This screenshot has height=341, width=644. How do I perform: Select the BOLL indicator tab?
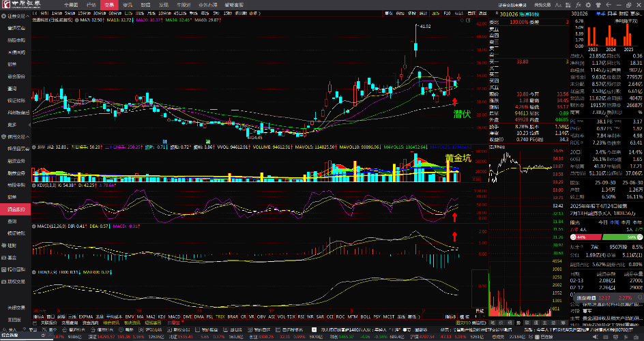click(365, 317)
